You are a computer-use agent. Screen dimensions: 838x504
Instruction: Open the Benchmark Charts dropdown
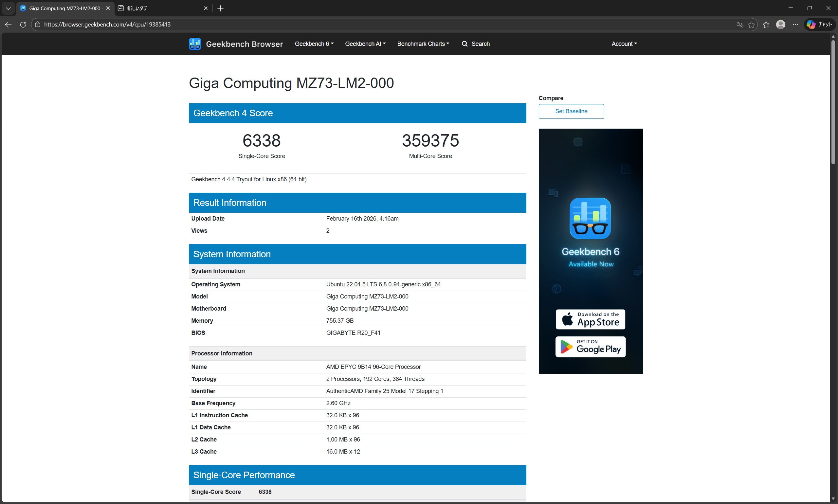tap(423, 44)
